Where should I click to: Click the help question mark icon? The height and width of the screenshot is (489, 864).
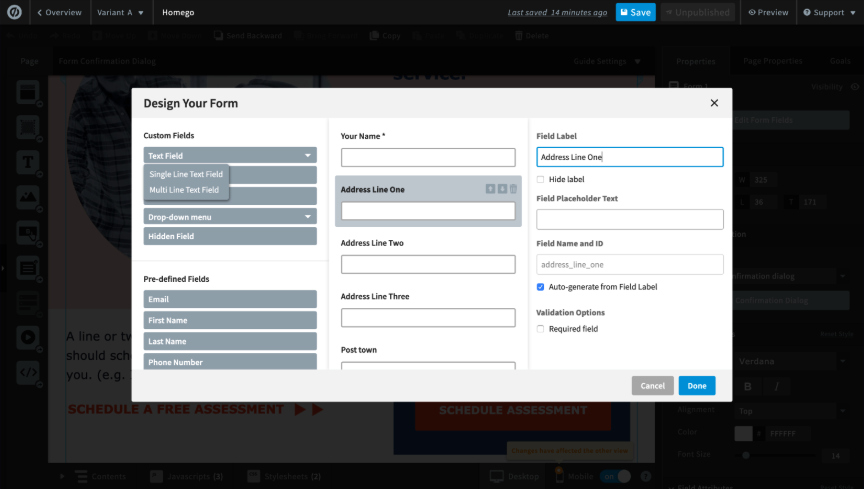pyautogui.click(x=646, y=476)
